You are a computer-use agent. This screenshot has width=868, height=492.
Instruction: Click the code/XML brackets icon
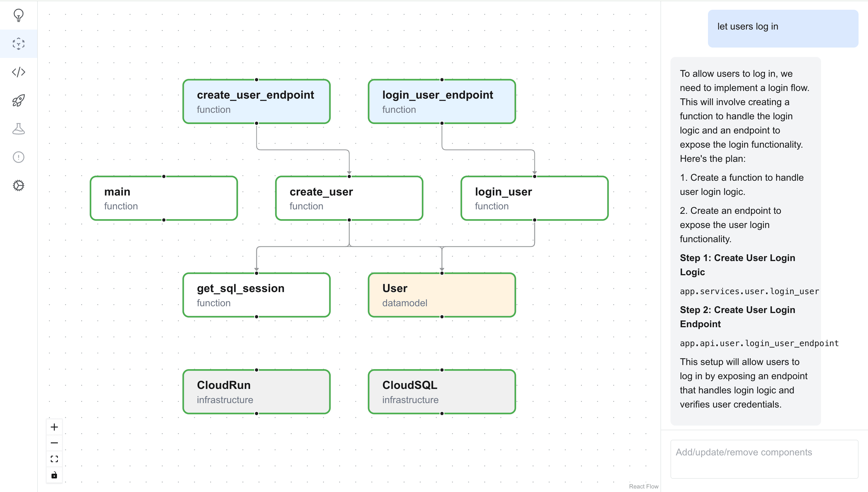pyautogui.click(x=17, y=71)
